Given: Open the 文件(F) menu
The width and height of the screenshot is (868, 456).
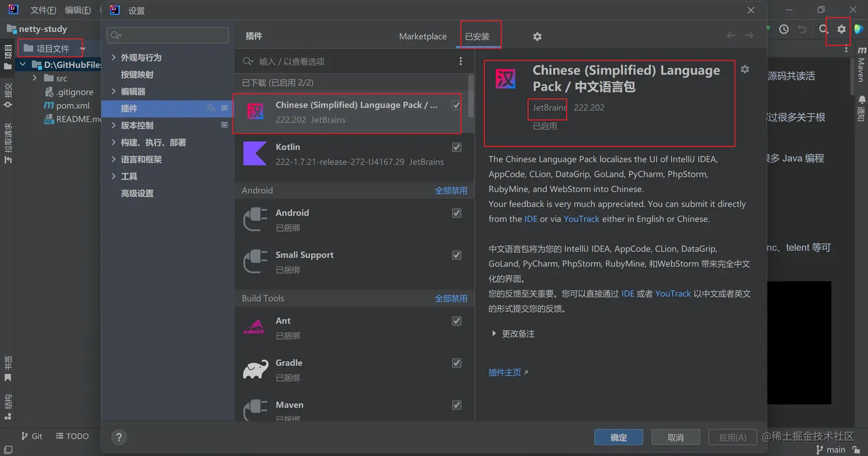Looking at the screenshot, I should coord(43,10).
